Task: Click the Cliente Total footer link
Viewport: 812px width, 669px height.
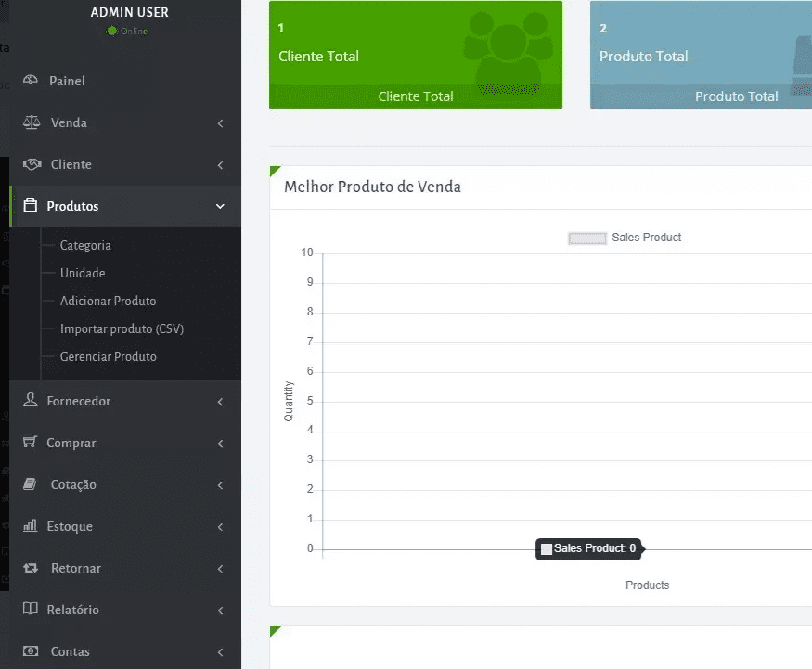Action: [416, 96]
